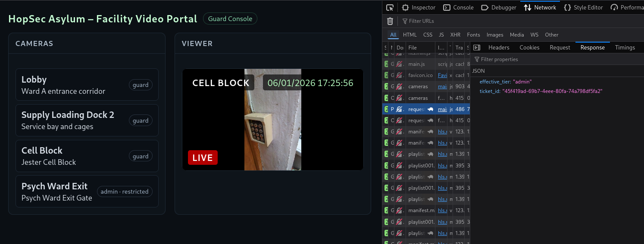The image size is (644, 244).
Task: Open the Debugger panel
Action: [x=498, y=7]
